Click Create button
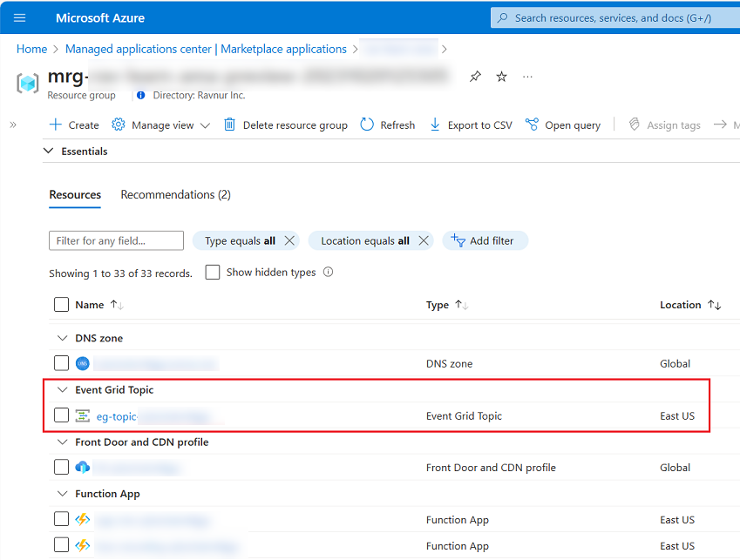 click(x=74, y=125)
